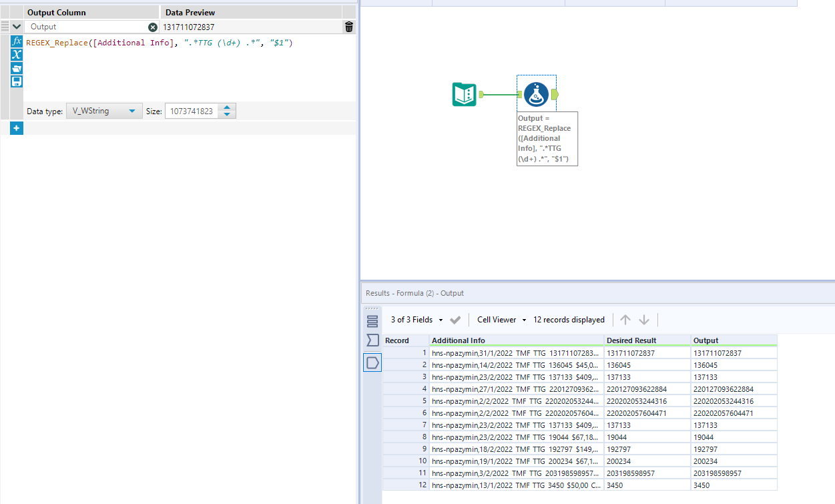This screenshot has height=504, width=835.
Task: Open the Data type V_WString dropdown
Action: coord(103,111)
